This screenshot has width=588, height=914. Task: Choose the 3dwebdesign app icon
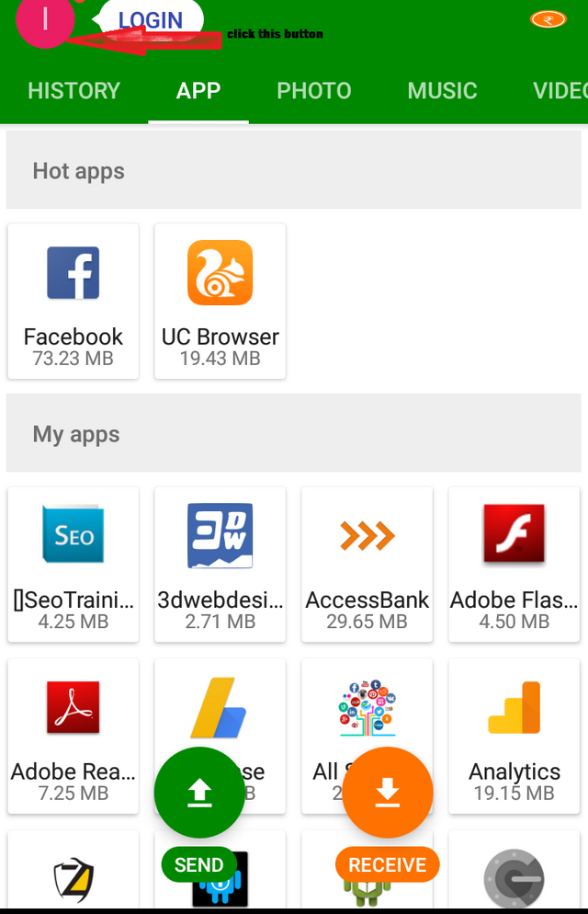click(220, 535)
